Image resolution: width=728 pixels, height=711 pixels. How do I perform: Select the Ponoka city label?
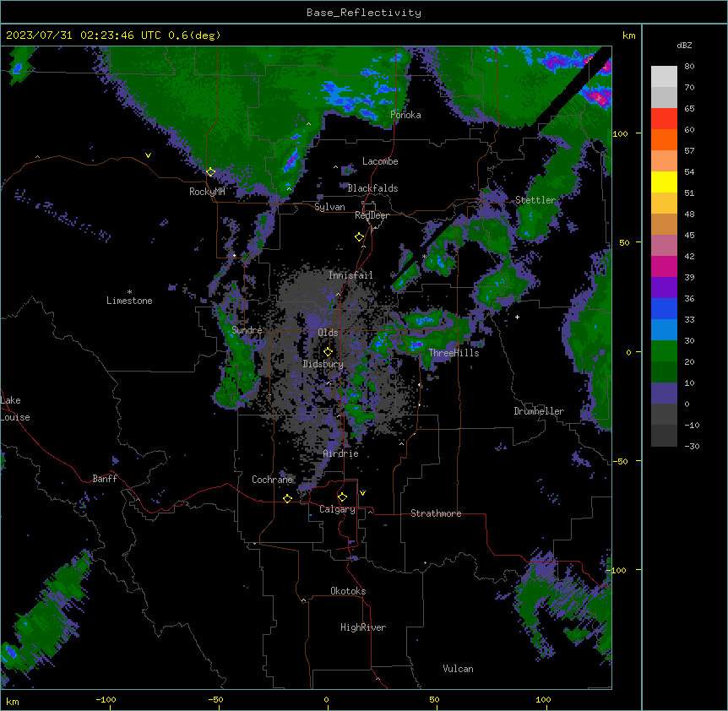[x=405, y=115]
